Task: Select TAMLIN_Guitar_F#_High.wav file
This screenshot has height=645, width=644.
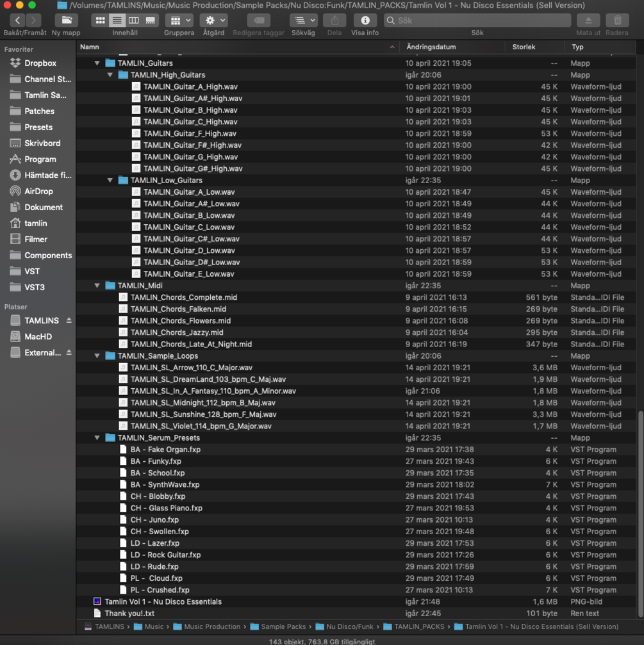Action: click(356, 145)
